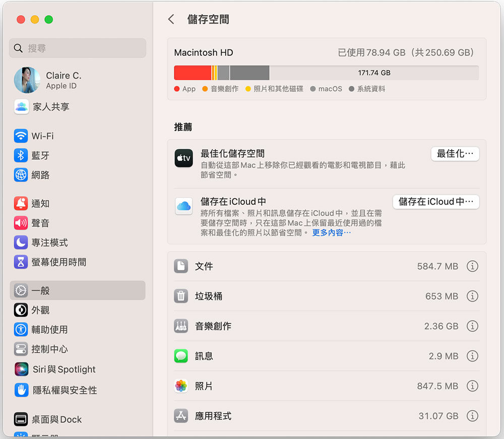The width and height of the screenshot is (504, 439).
Task: Select the Wi-Fi sidebar icon
Action: pyautogui.click(x=21, y=136)
